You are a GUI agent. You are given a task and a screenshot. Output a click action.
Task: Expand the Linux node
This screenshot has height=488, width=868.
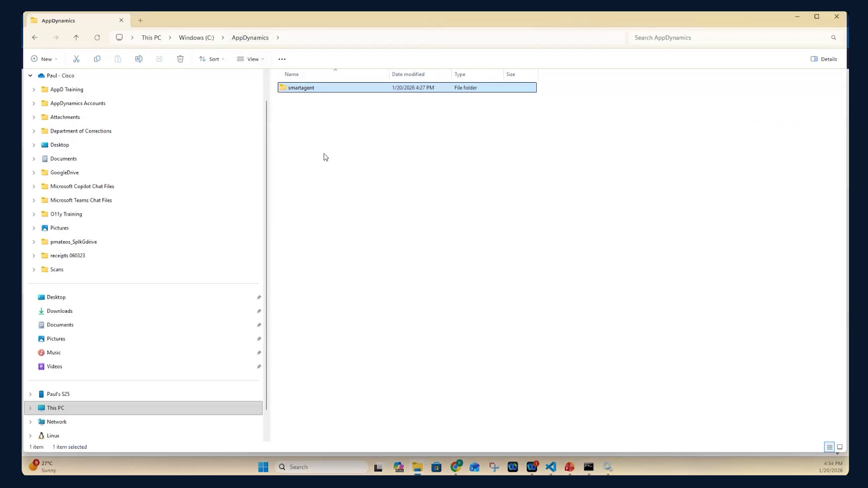coord(30,436)
